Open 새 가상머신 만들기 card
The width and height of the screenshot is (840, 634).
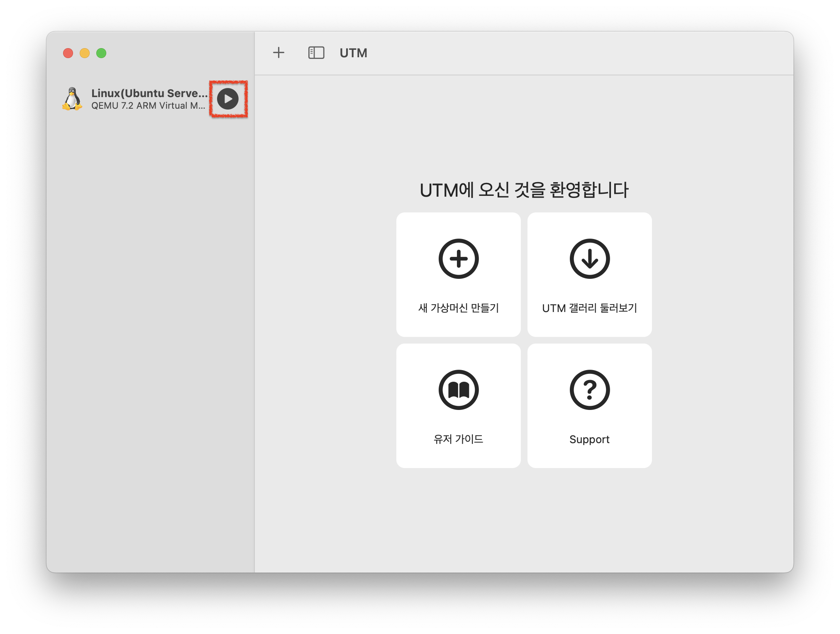tap(458, 275)
